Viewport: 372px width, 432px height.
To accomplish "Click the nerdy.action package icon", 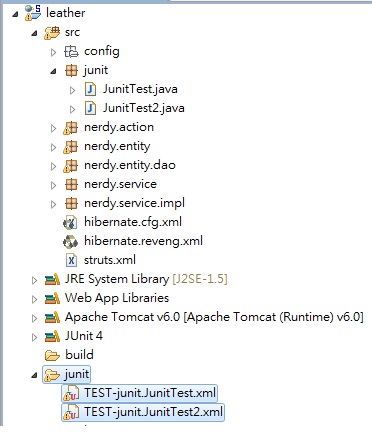I will [70, 128].
